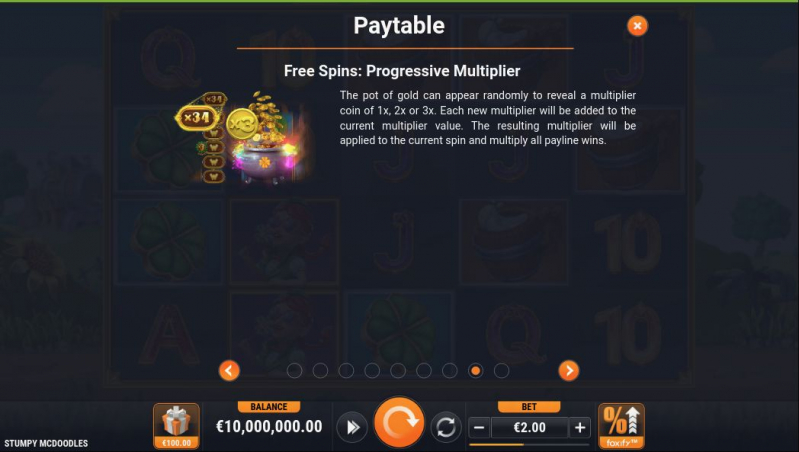Open the autoplay circular arrows icon
Viewport: 799px width, 452px height.
446,427
